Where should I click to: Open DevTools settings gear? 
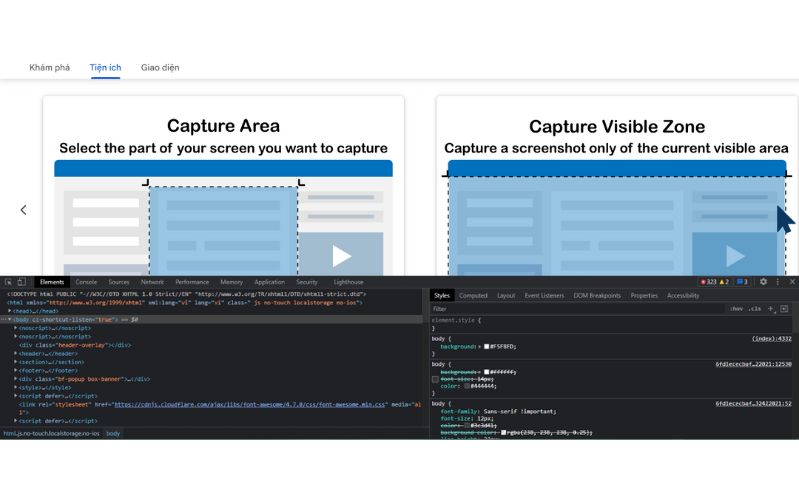(763, 281)
